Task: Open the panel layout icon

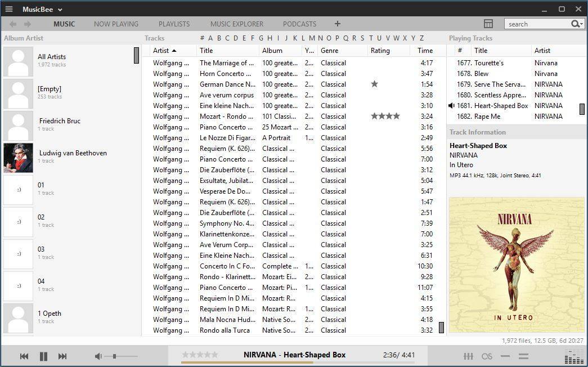Action: [488, 24]
